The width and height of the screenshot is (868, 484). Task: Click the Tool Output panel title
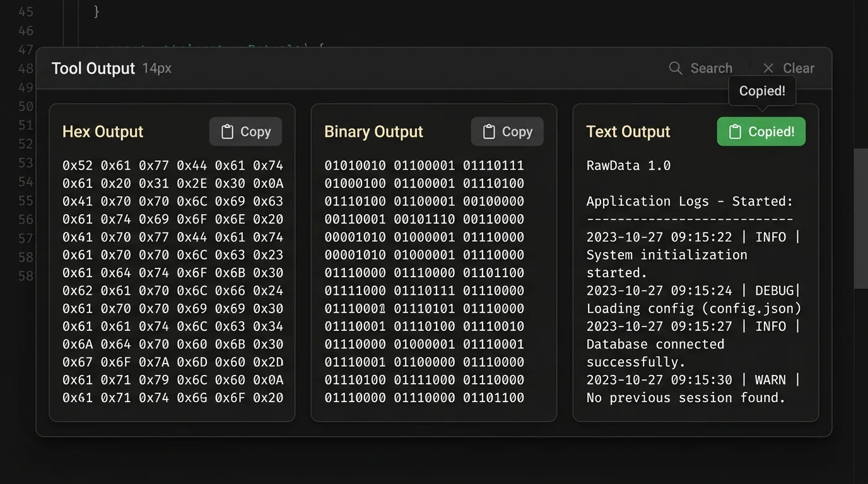tap(93, 68)
